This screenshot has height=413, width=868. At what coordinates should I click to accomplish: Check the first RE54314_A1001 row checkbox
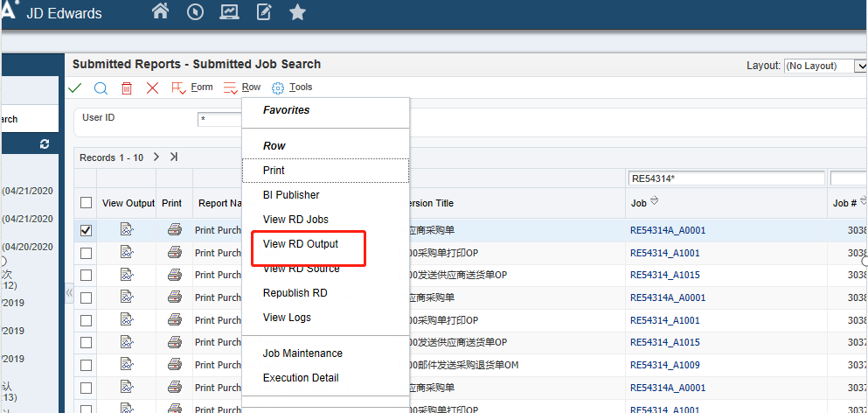(x=86, y=253)
